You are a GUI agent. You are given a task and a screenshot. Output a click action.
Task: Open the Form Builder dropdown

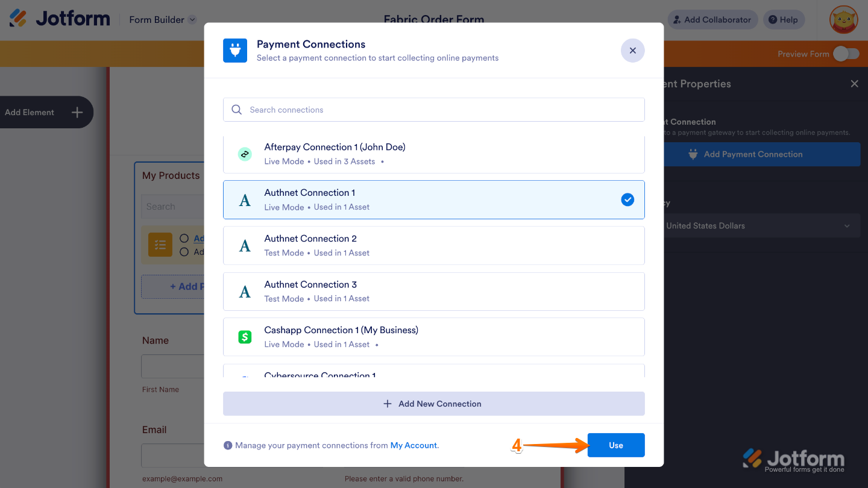pyautogui.click(x=192, y=19)
